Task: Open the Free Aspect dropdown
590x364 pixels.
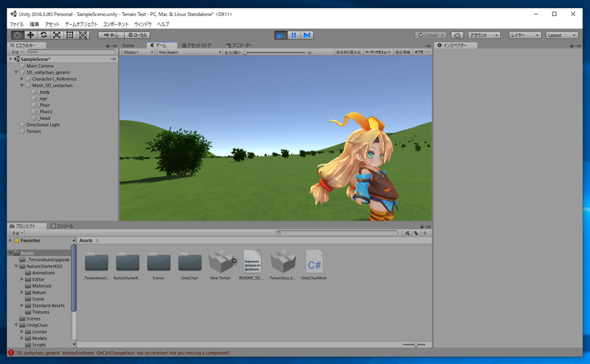Action: pos(190,52)
